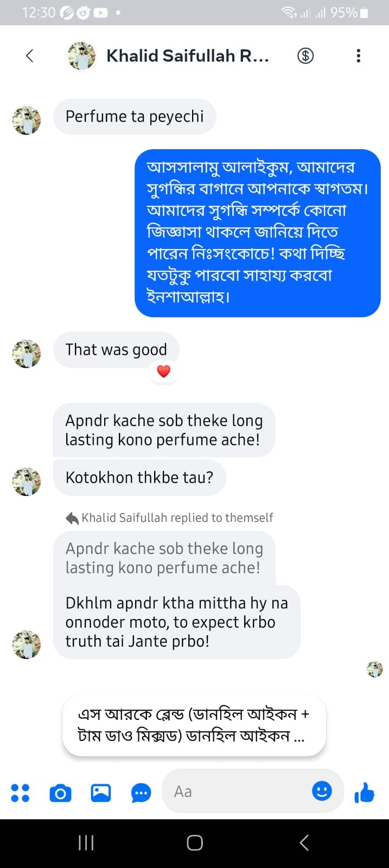Open the four-dot more apps icon

pyautogui.click(x=20, y=793)
